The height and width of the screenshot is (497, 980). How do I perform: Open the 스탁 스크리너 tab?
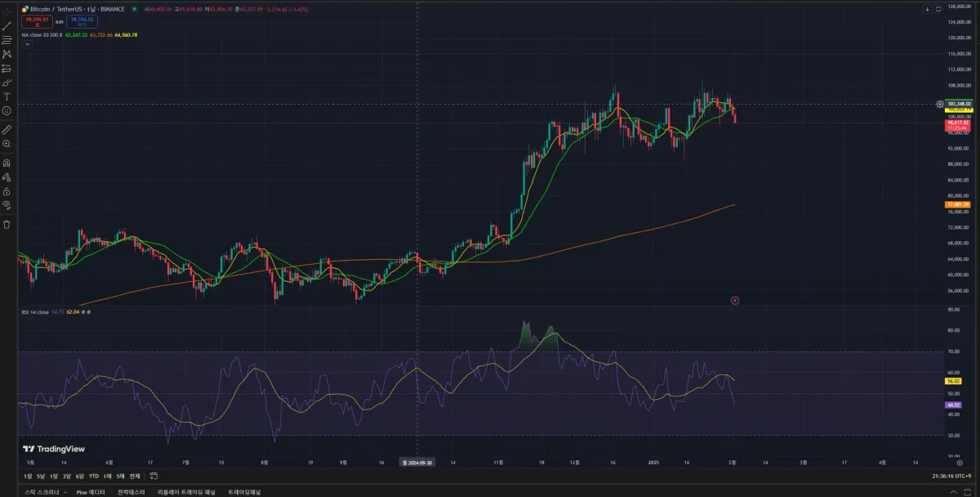pos(42,492)
